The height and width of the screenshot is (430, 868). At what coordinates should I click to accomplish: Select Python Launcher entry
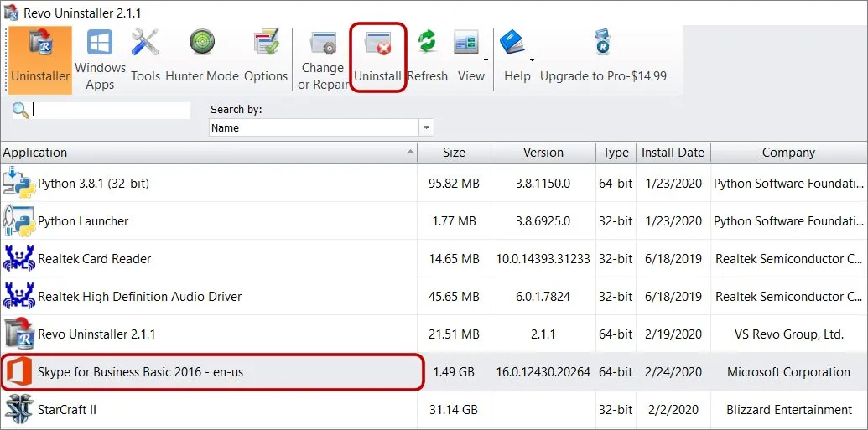click(83, 221)
